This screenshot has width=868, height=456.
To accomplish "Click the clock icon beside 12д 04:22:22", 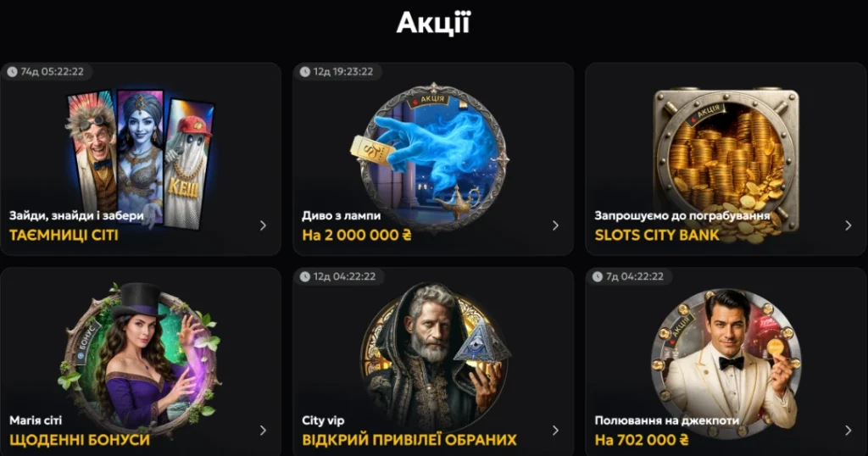I will coord(305,276).
